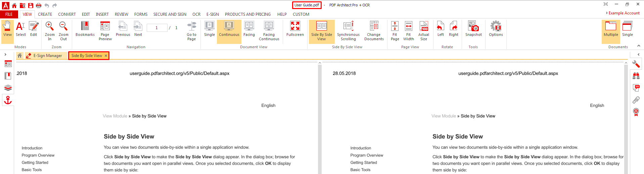Expand the right sidebar with chevron
The width and height of the screenshot is (644, 174).
click(638, 54)
